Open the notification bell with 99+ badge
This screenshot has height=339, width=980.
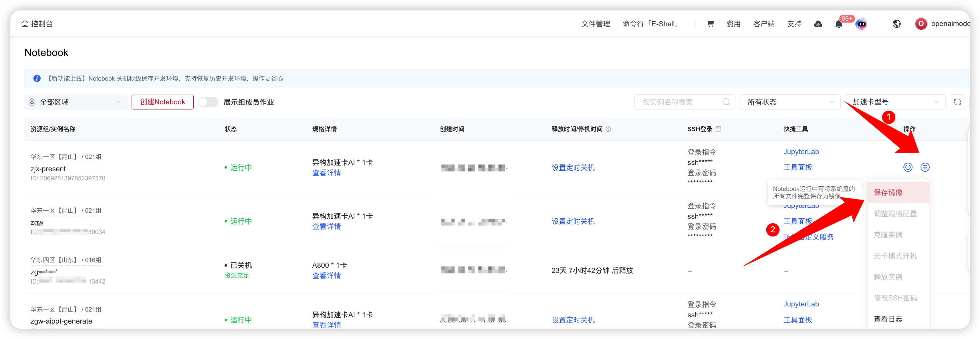coord(838,24)
